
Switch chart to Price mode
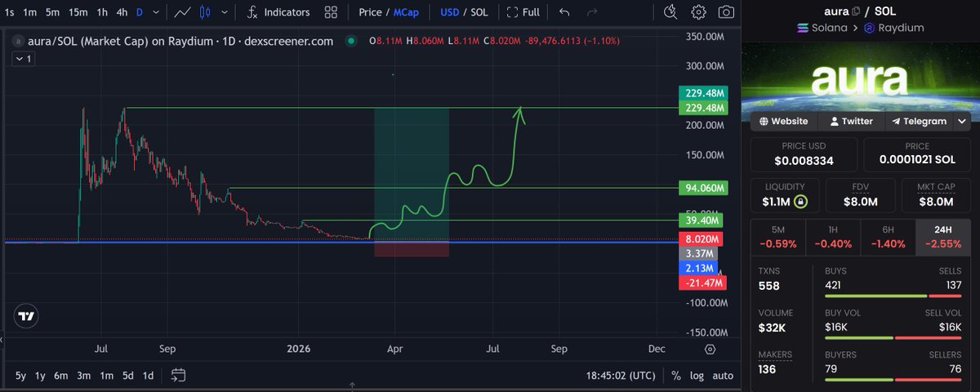coord(370,12)
